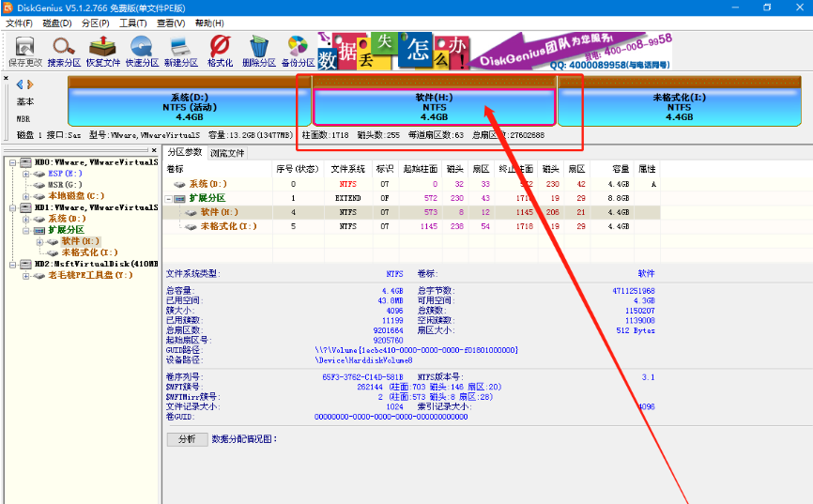Screen dimensions: 813x504
Task: Click drive icon beside MSR(G:) in tree
Action: pos(38,185)
